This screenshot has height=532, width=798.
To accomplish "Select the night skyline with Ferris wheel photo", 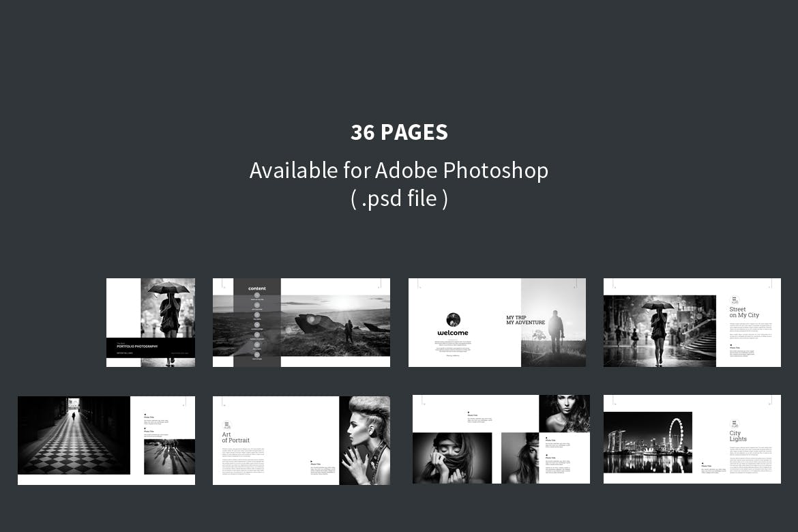I will tap(647, 442).
